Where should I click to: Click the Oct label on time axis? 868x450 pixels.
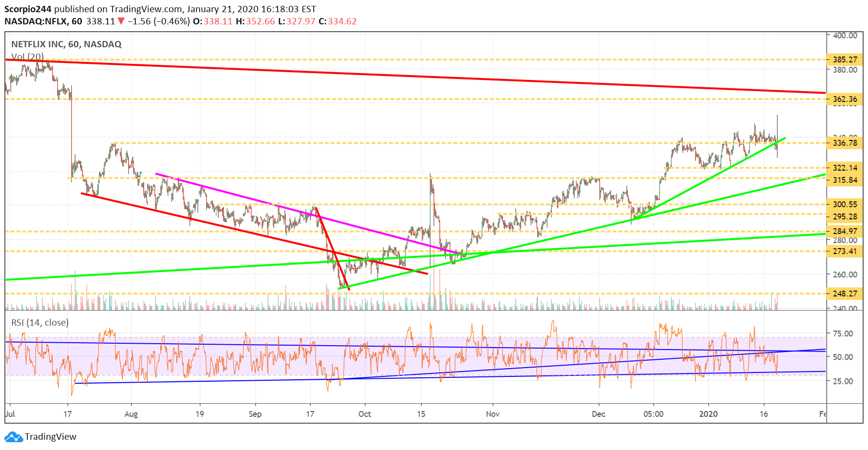(x=364, y=414)
